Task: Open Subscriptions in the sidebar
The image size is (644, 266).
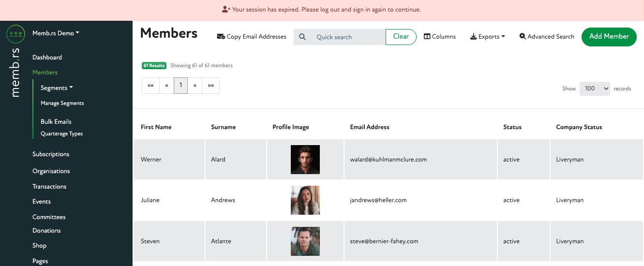Action: [51, 154]
